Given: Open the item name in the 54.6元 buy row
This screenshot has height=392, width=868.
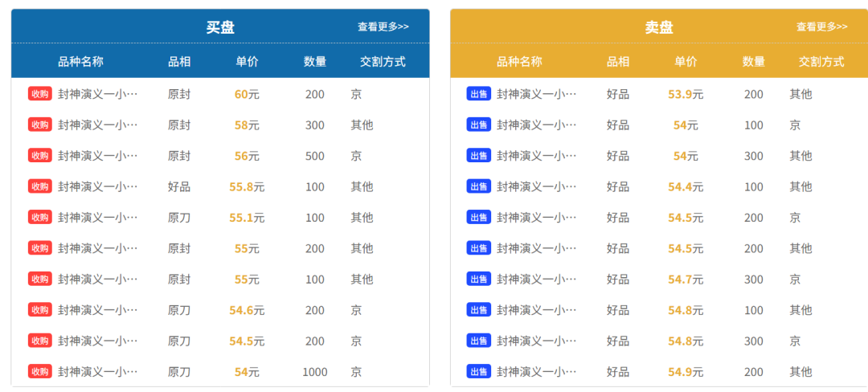Looking at the screenshot, I should [x=98, y=310].
